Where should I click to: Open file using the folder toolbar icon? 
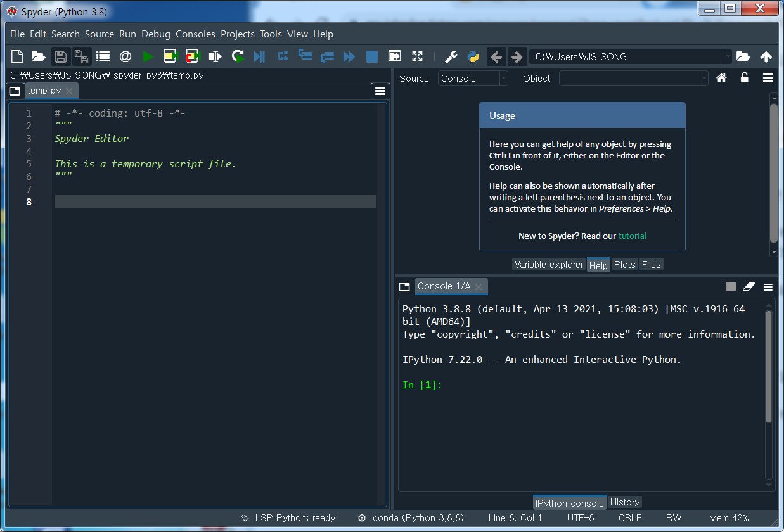(39, 56)
